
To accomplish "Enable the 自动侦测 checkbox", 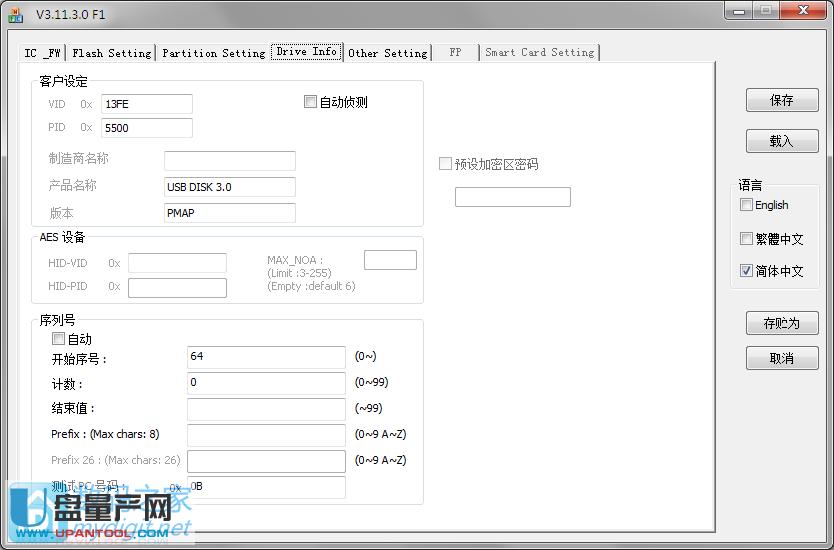I will point(310,102).
